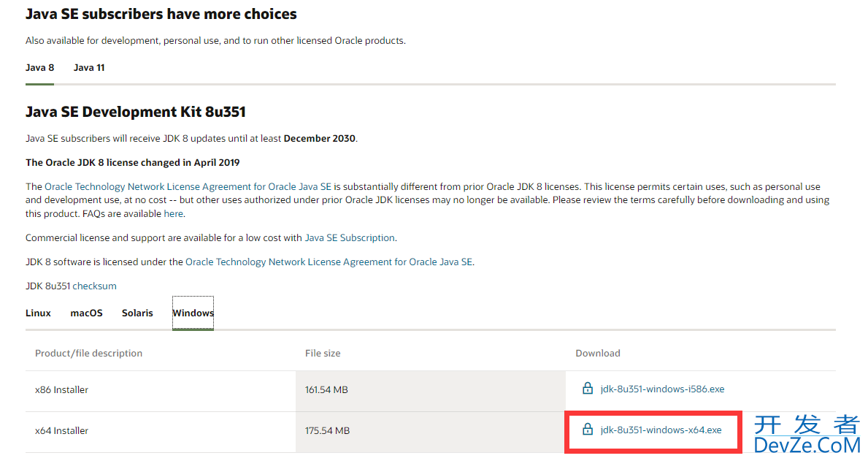
Task: Click lock icon beside jdk-8u351-windows-x64.exe
Action: (x=588, y=430)
